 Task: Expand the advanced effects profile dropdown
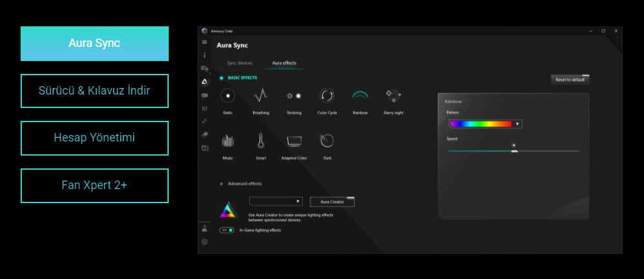[x=276, y=201]
